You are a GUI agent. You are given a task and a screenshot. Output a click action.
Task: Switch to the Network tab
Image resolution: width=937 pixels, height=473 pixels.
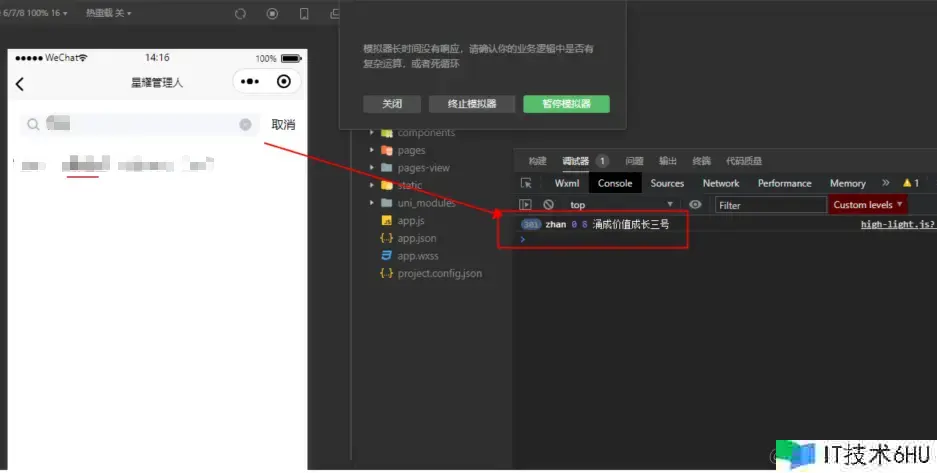[x=720, y=183]
